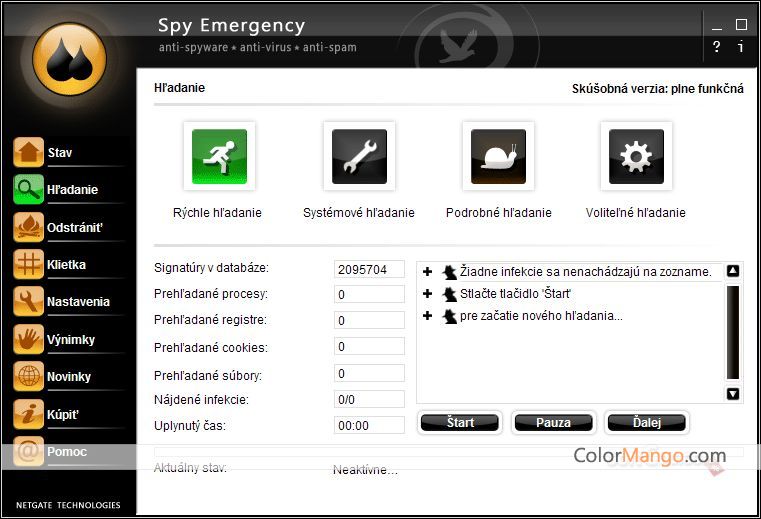Click the results list scroll up arrow
Screen dimensions: 761x519
pyautogui.click(x=733, y=271)
